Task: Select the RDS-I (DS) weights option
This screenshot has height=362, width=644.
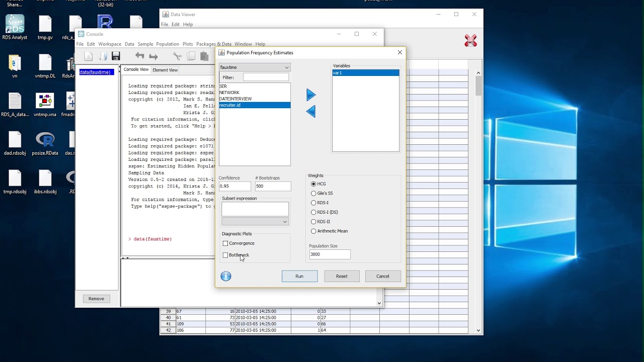Action: (313, 212)
